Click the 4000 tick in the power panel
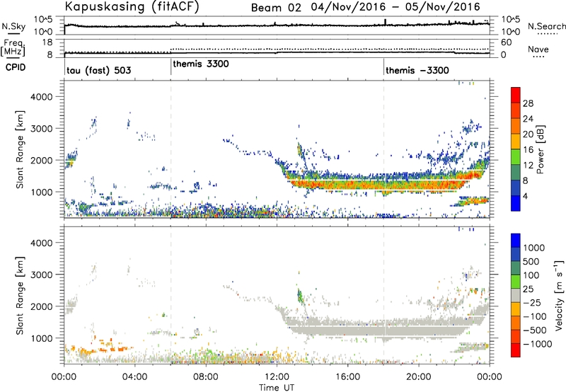 tap(41, 97)
